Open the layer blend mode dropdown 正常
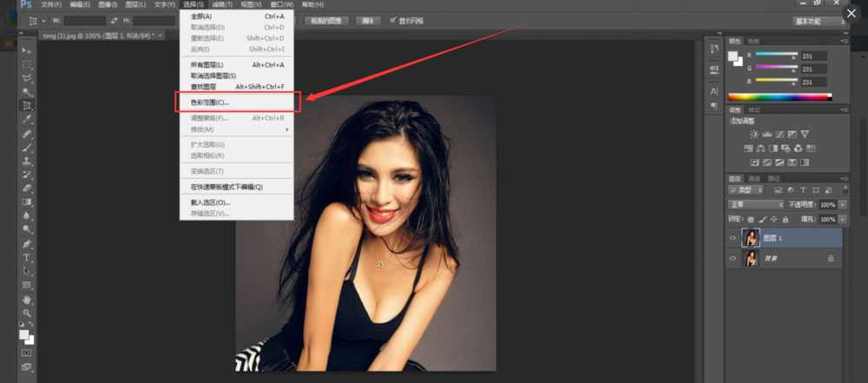 755,204
